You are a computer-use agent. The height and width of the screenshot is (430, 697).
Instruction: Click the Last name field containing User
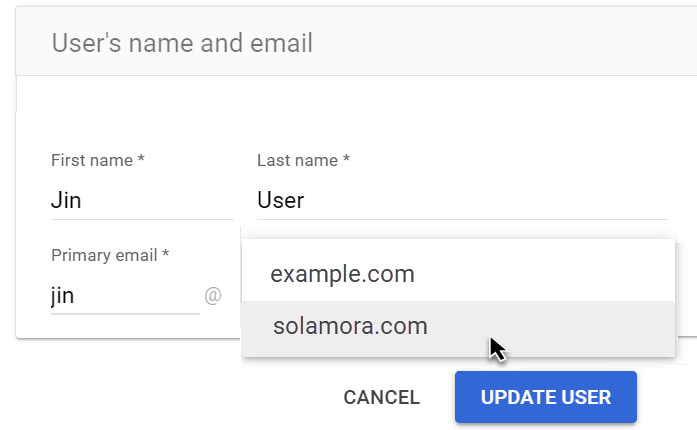pos(460,200)
